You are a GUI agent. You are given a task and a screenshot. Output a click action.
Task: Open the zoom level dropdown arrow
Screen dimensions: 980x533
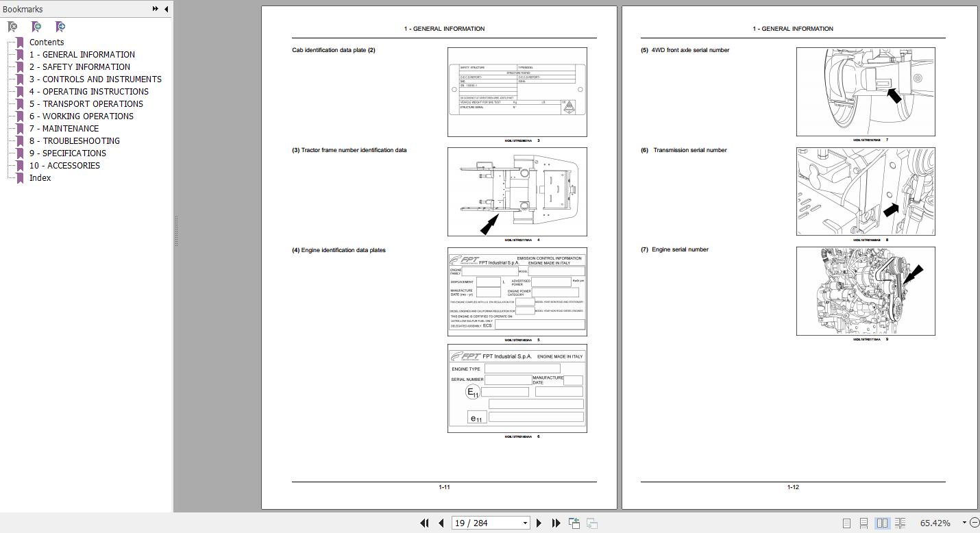[x=964, y=523]
